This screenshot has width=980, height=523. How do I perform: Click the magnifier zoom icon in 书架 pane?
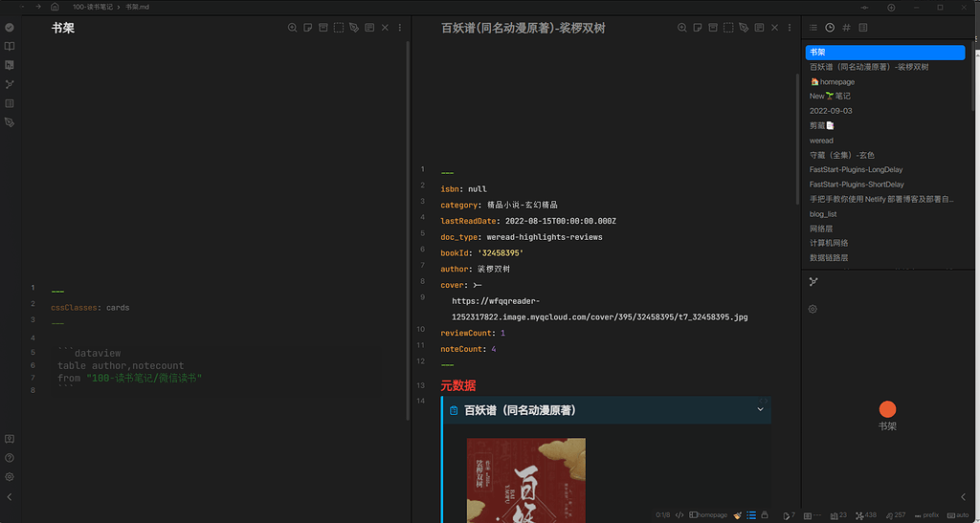click(292, 28)
